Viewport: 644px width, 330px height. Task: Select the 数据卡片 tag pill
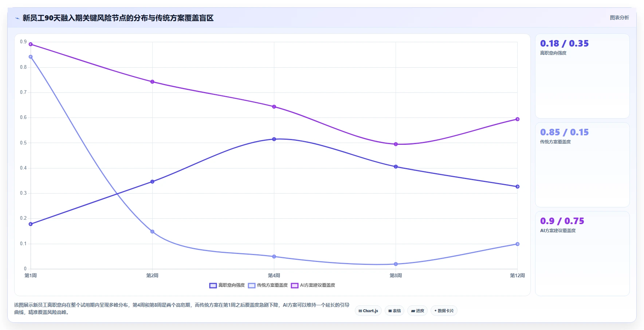click(444, 311)
